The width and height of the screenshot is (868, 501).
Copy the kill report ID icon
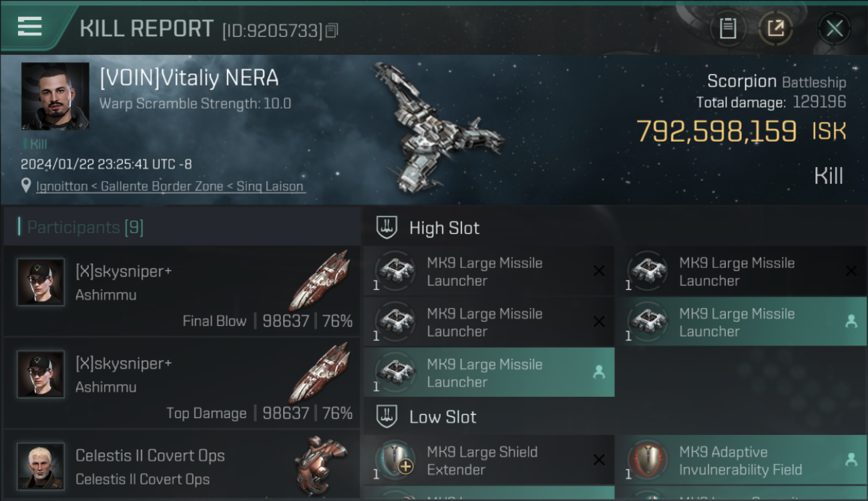pyautogui.click(x=332, y=31)
